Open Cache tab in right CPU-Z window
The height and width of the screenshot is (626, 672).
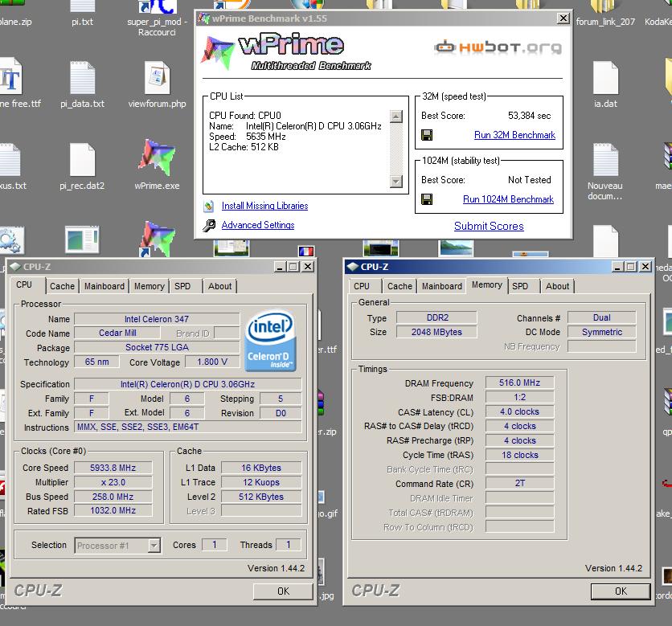click(x=400, y=286)
